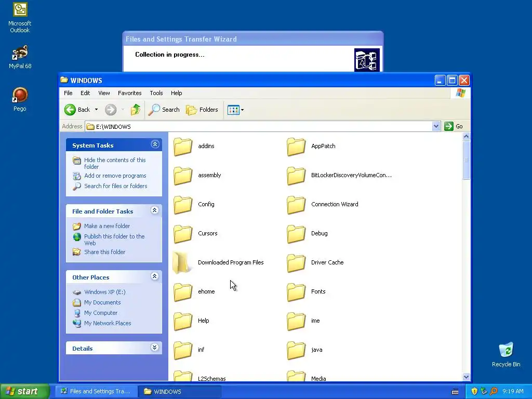Select the Downloaded Program Files folder icon
The image size is (532, 399).
(x=181, y=262)
